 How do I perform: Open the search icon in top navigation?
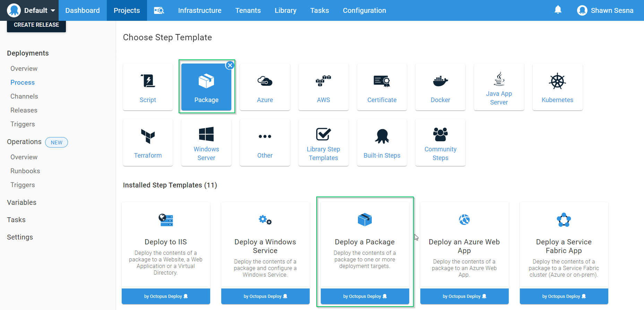(159, 10)
